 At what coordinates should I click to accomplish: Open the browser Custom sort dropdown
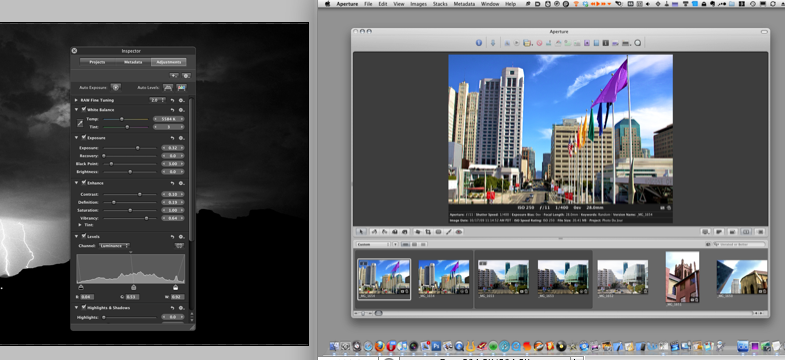coord(373,244)
